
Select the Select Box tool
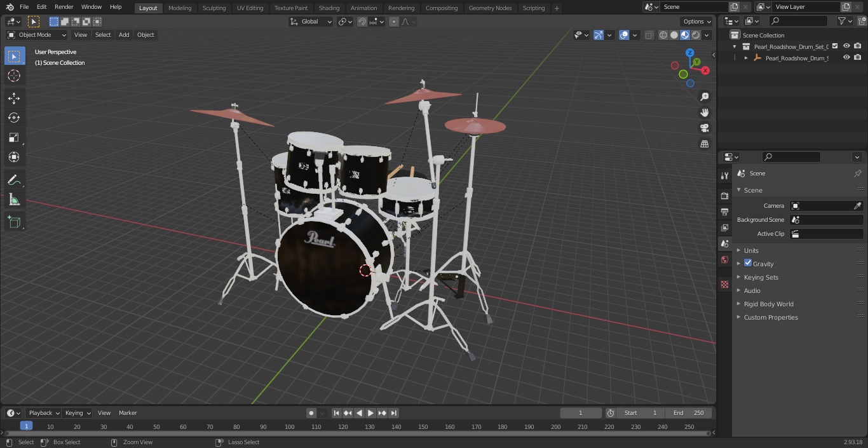click(14, 57)
